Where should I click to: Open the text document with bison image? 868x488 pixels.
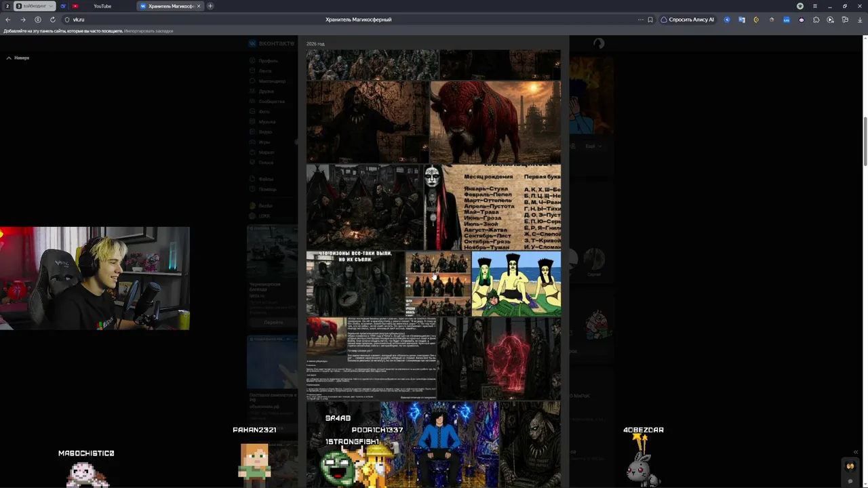tap(372, 359)
